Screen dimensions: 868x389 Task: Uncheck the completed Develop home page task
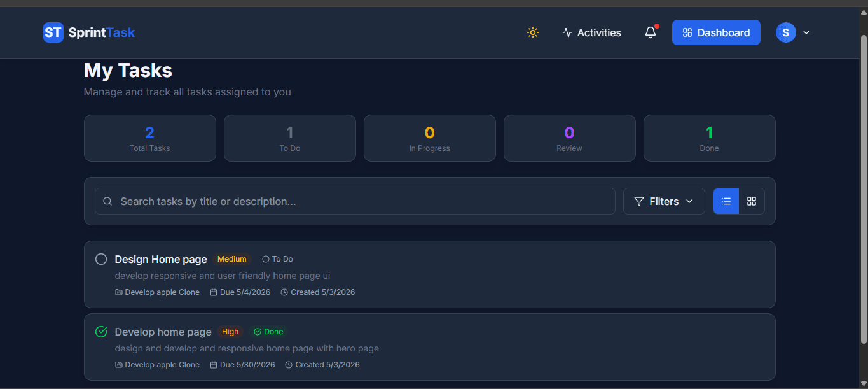tap(101, 332)
